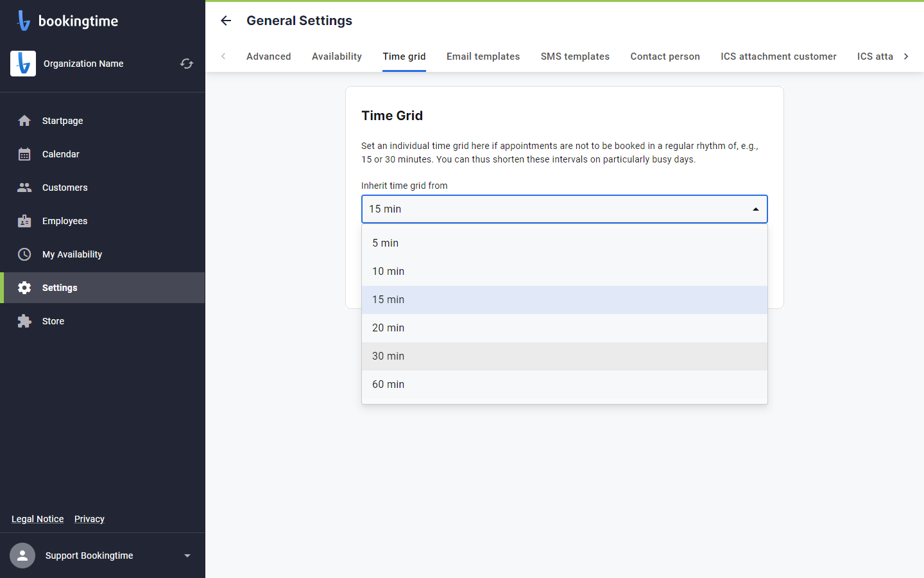Open My Availability page

coord(103,254)
